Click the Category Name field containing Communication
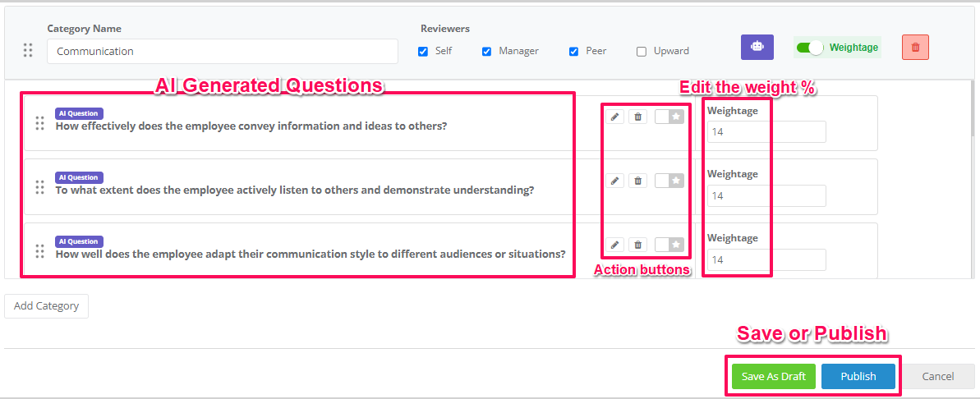The height and width of the screenshot is (399, 980). [223, 51]
